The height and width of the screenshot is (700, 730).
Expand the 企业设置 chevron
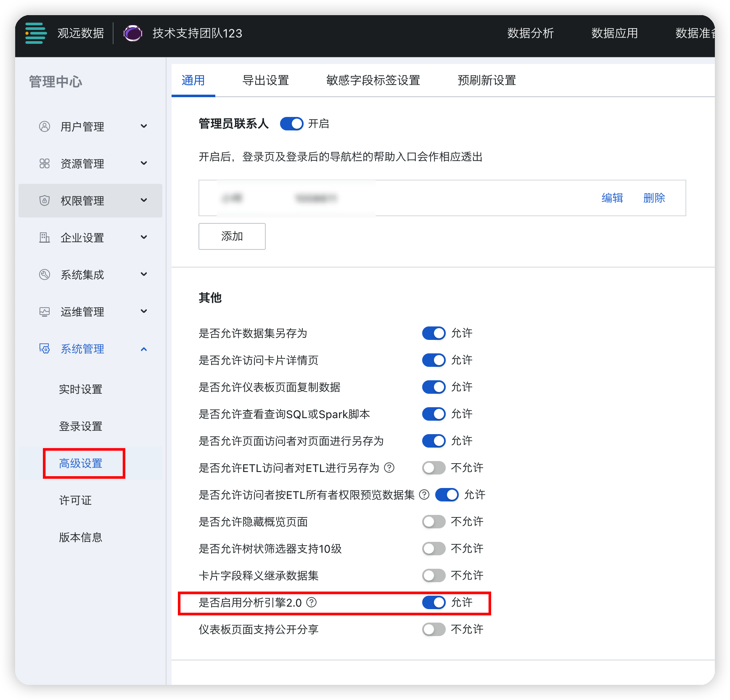point(144,237)
